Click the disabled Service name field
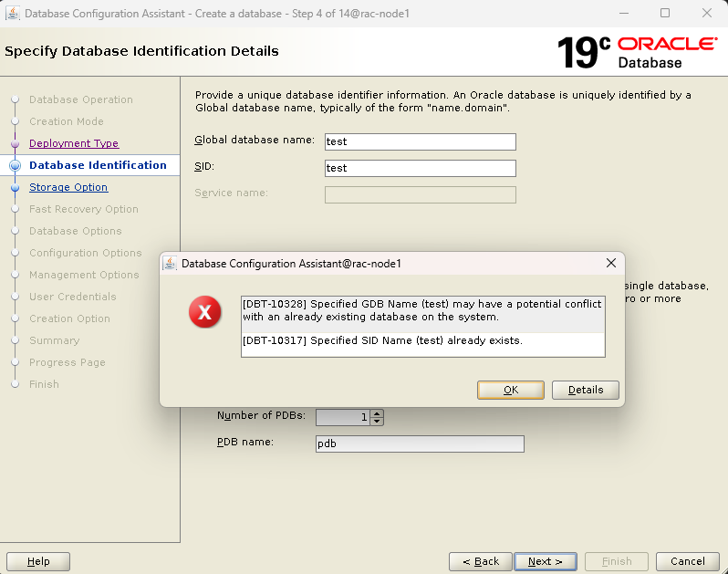The width and height of the screenshot is (728, 574). [421, 194]
